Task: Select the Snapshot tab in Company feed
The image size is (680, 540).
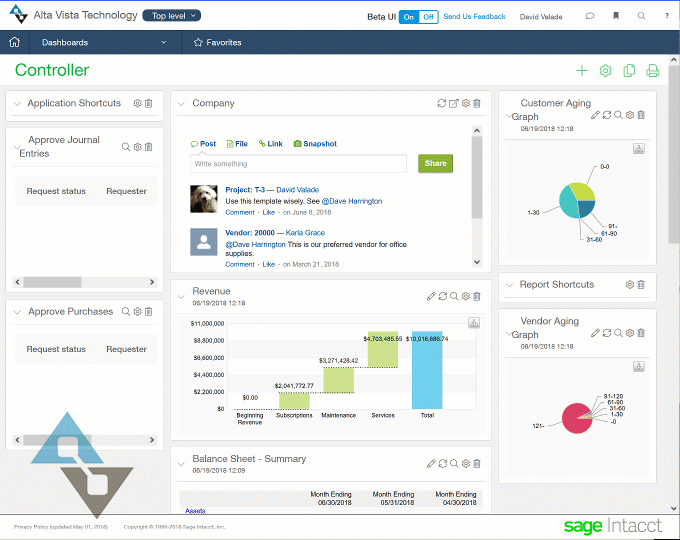Action: [x=315, y=144]
